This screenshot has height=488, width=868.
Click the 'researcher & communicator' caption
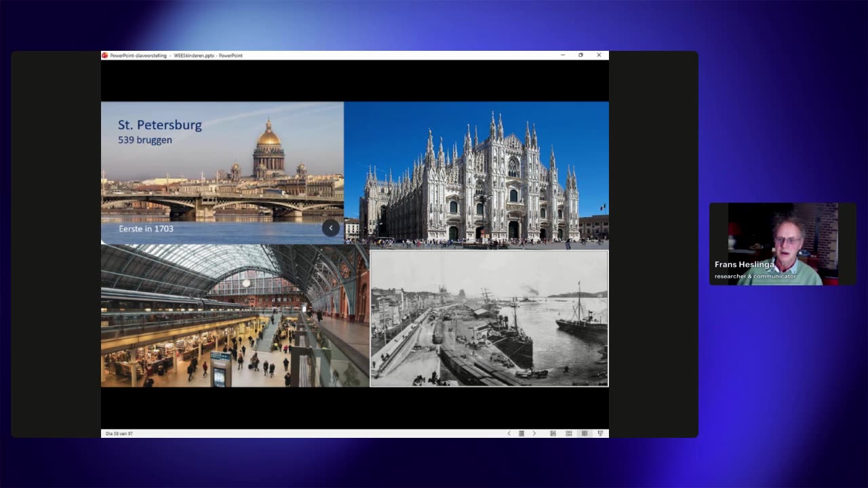[755, 277]
